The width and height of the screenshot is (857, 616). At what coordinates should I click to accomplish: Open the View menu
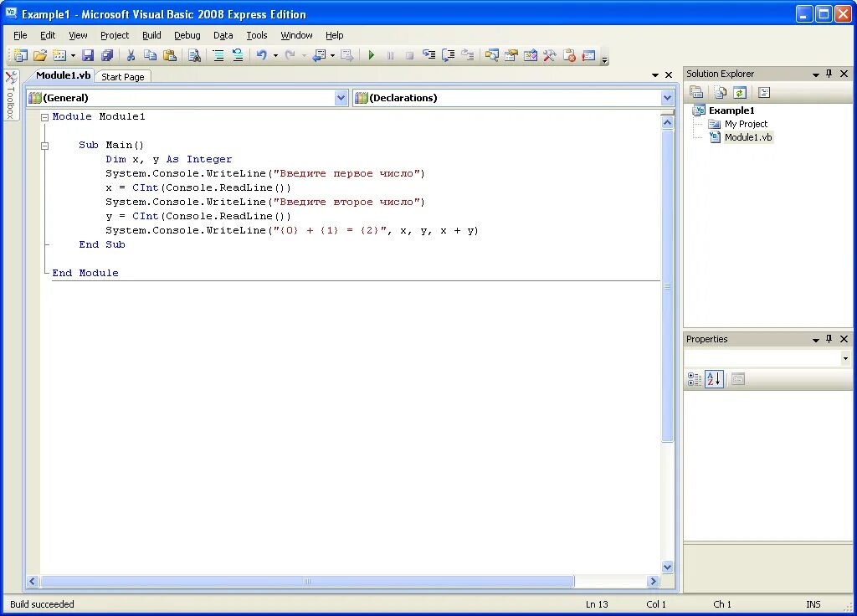point(78,35)
